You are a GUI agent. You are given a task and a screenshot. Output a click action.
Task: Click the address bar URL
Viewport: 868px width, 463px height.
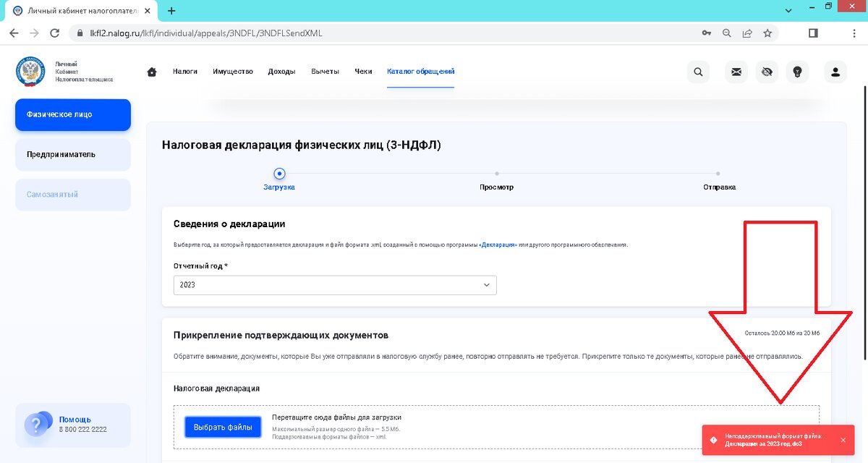point(207,33)
